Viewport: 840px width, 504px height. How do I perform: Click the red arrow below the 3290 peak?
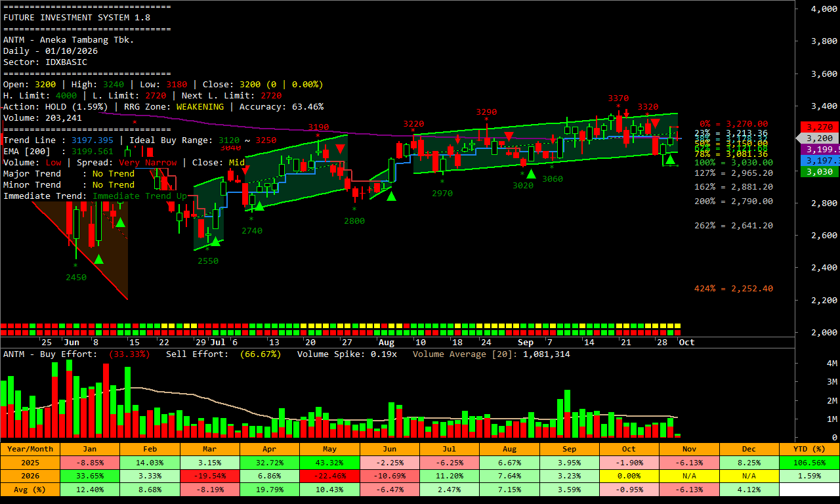(x=509, y=136)
